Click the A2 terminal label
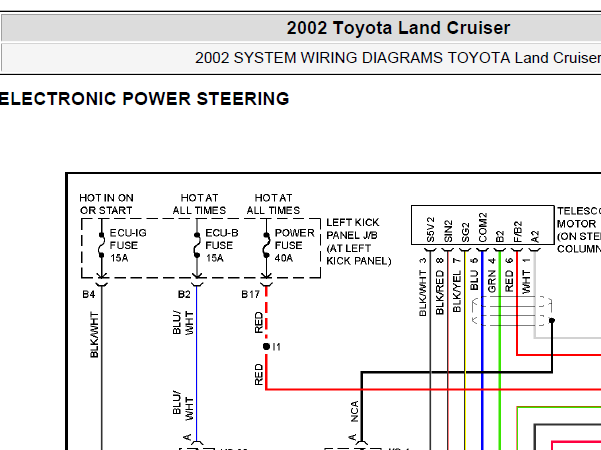 [x=535, y=236]
